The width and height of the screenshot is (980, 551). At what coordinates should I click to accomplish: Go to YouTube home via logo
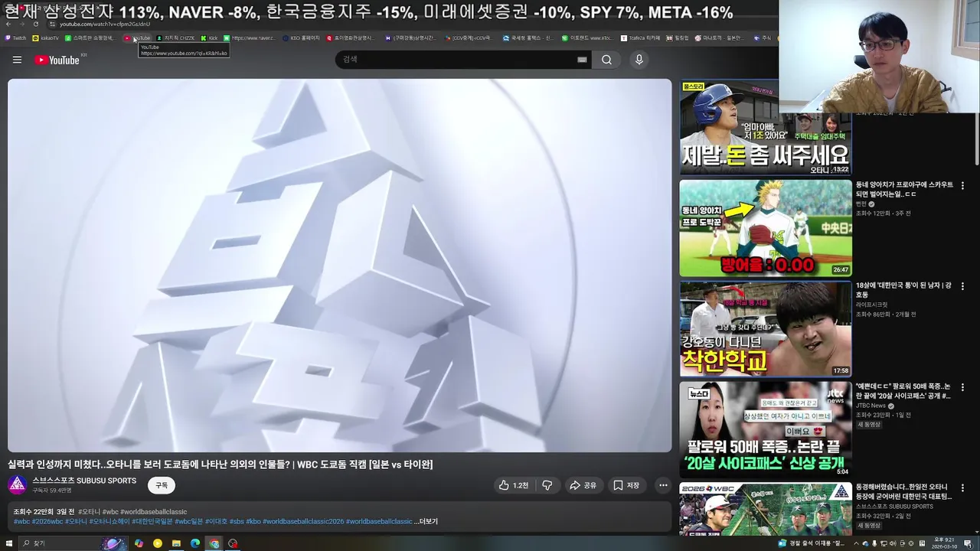[x=57, y=60]
